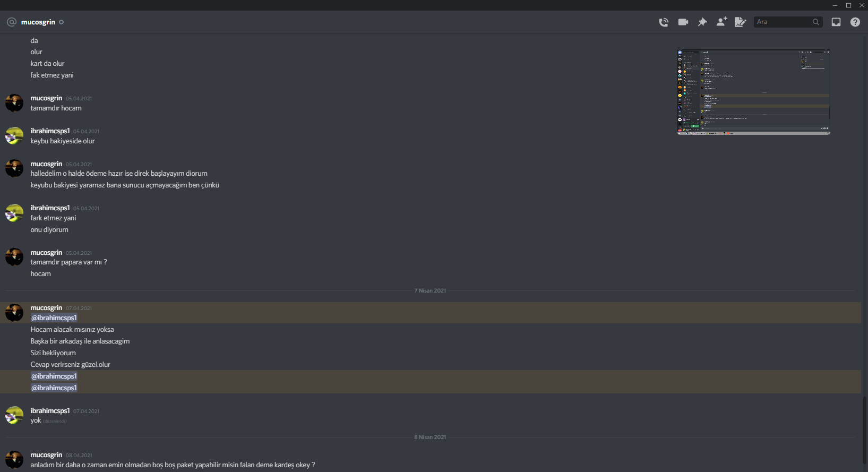
Task: Click message 'tamamdır hocam'
Action: pos(56,108)
